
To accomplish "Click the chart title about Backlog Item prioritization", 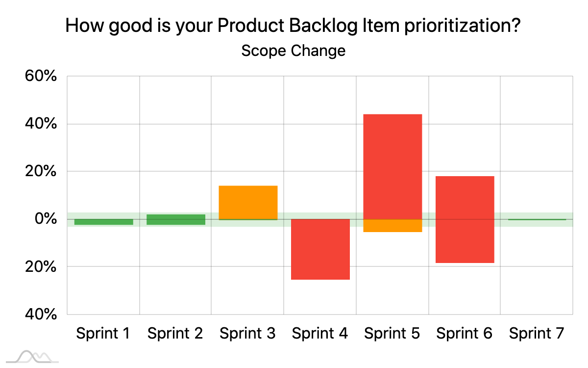I will [x=293, y=26].
